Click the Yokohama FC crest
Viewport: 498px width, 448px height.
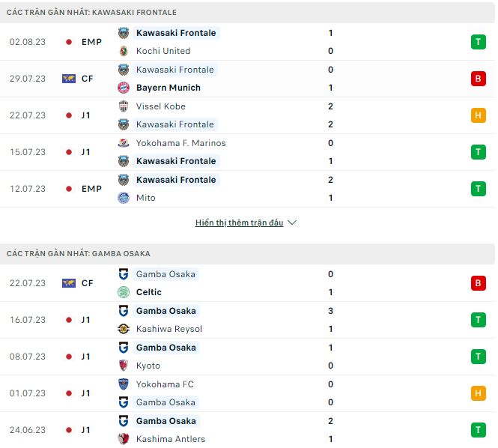click(x=124, y=384)
